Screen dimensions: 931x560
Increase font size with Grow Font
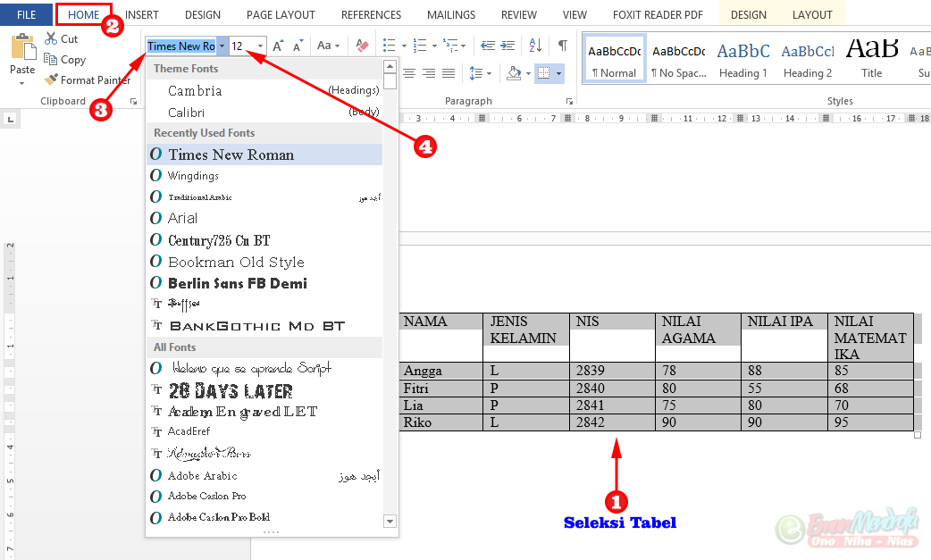tap(278, 46)
